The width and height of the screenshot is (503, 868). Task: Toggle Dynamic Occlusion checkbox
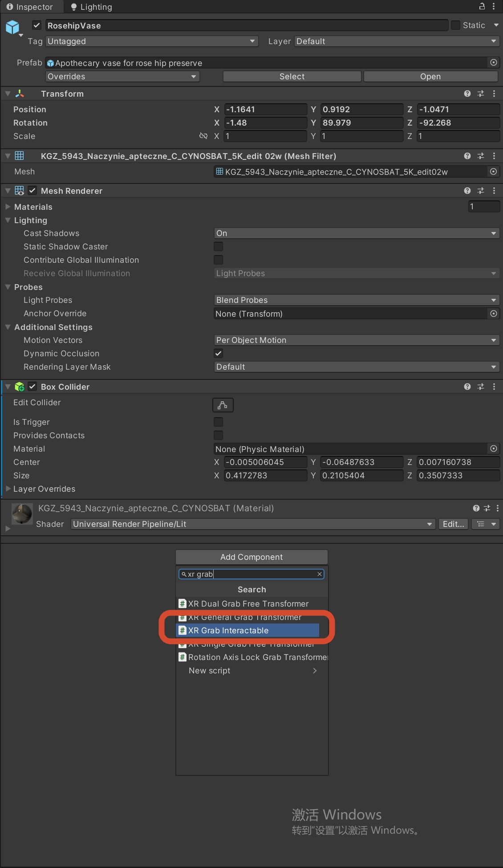click(219, 353)
